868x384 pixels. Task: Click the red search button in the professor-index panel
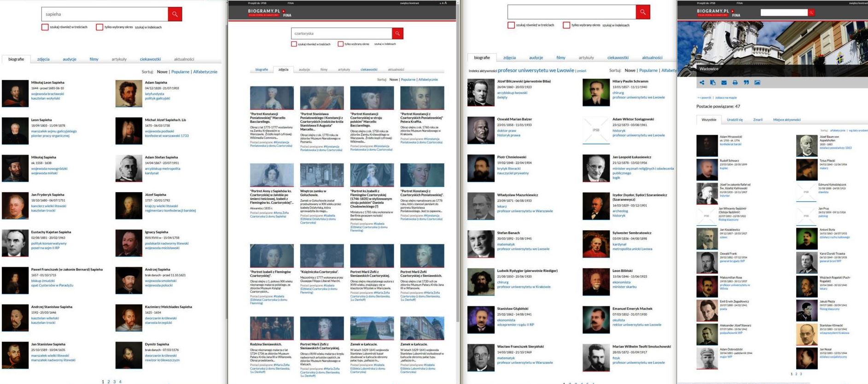[643, 12]
